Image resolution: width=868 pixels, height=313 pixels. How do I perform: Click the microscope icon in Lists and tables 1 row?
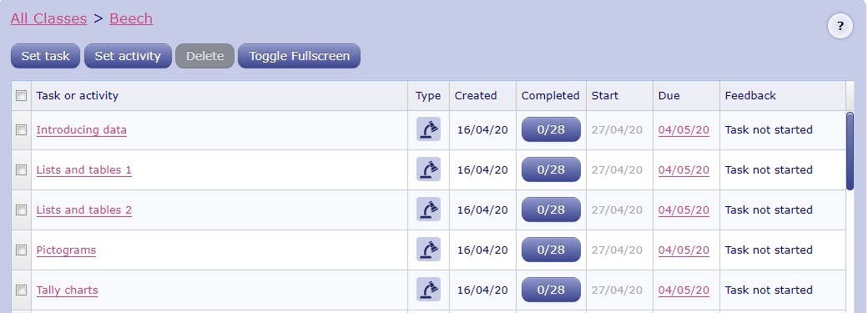pos(428,169)
